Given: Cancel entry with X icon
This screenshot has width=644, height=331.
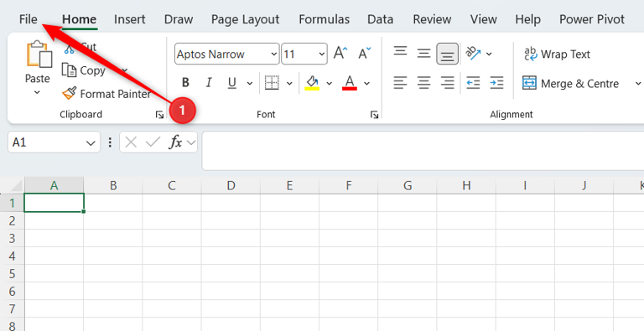Looking at the screenshot, I should 131,142.
